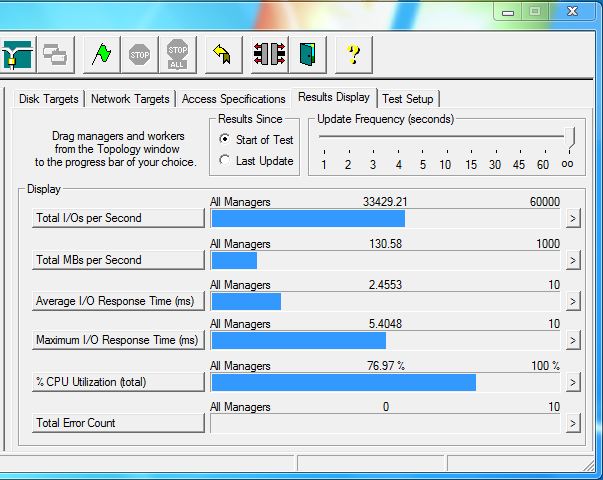603x480 pixels.
Task: Click the Total MBs per Second button
Action: click(x=118, y=260)
